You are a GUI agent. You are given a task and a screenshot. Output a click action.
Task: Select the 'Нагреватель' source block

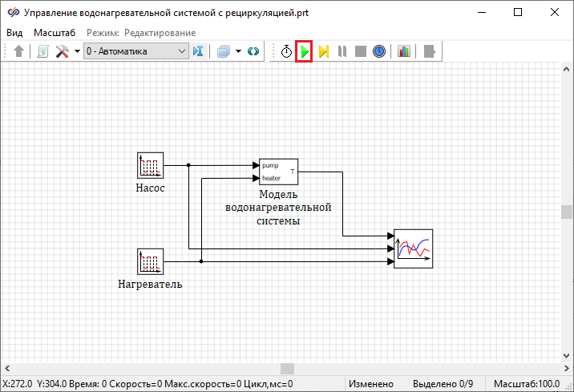151,261
